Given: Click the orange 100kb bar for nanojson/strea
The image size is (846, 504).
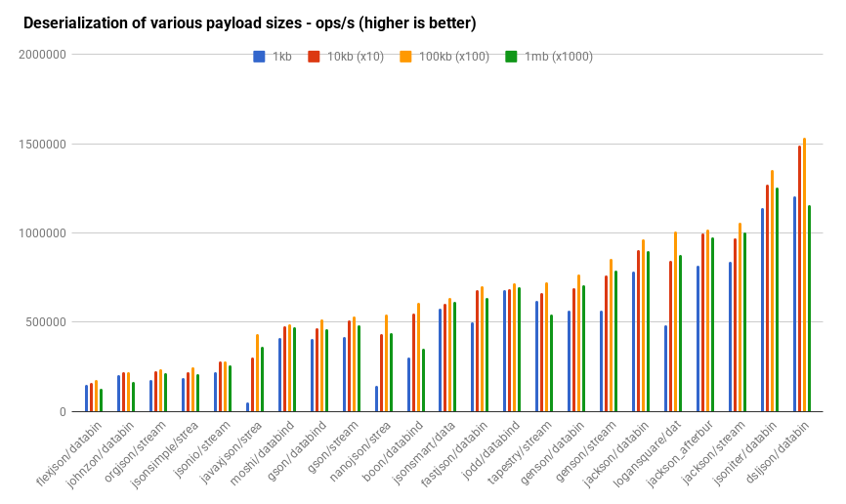Looking at the screenshot, I should pyautogui.click(x=386, y=363).
